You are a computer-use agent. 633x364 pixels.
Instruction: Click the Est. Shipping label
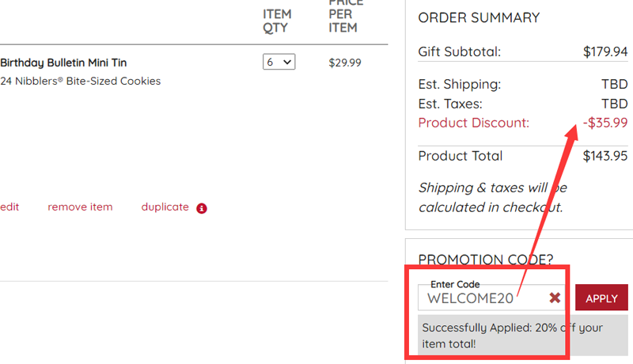coord(459,84)
